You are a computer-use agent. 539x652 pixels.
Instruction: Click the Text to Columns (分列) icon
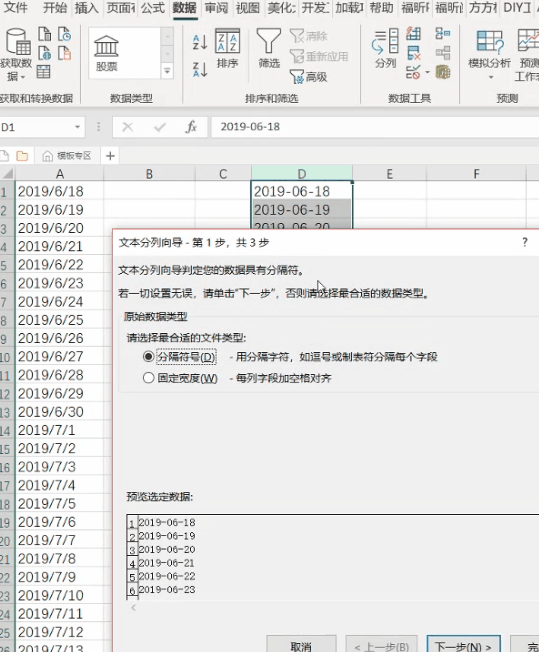click(x=386, y=48)
